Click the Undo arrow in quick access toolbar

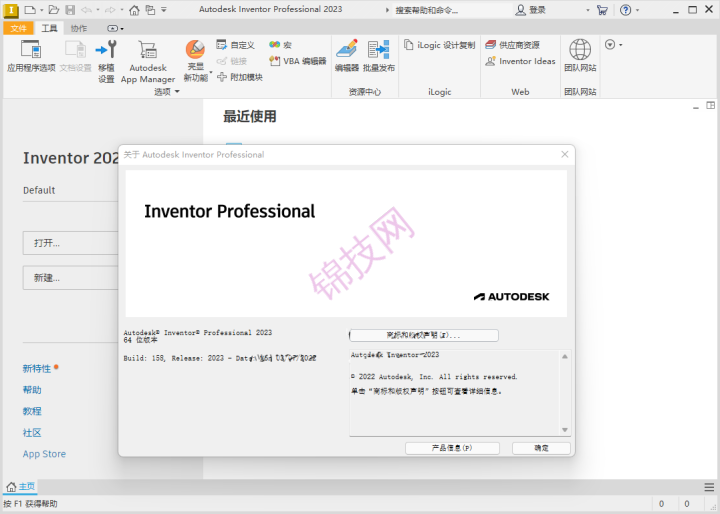[86, 10]
